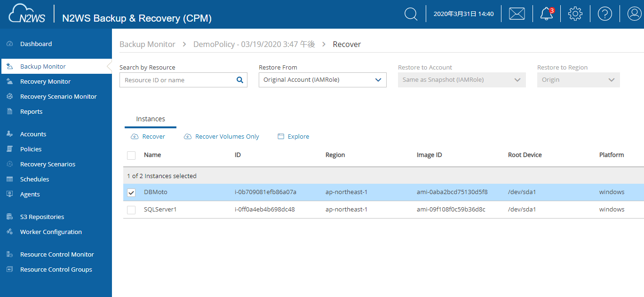Open the user profile icon

635,14
